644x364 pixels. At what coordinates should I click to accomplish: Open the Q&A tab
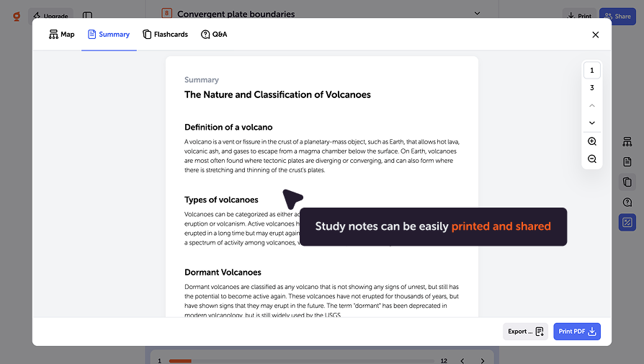pyautogui.click(x=214, y=35)
